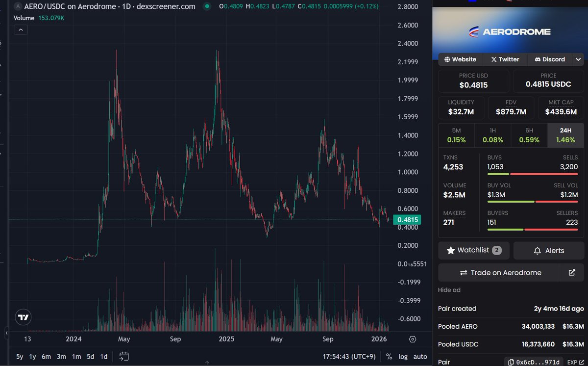Click the Discord logo icon
Viewport: 588px width, 366px height.
click(538, 59)
